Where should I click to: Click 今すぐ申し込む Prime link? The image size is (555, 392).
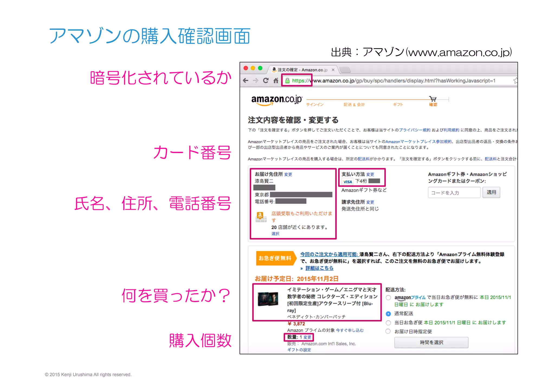[350, 331]
